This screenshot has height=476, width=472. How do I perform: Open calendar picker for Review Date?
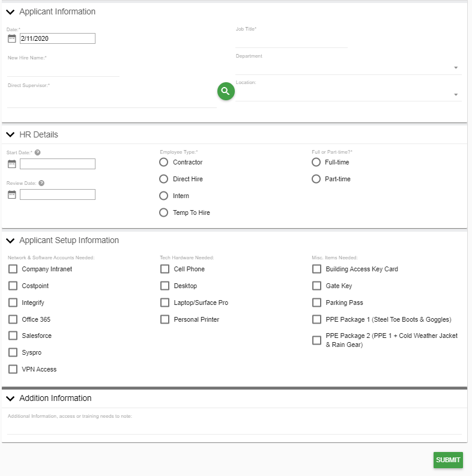[x=12, y=194]
